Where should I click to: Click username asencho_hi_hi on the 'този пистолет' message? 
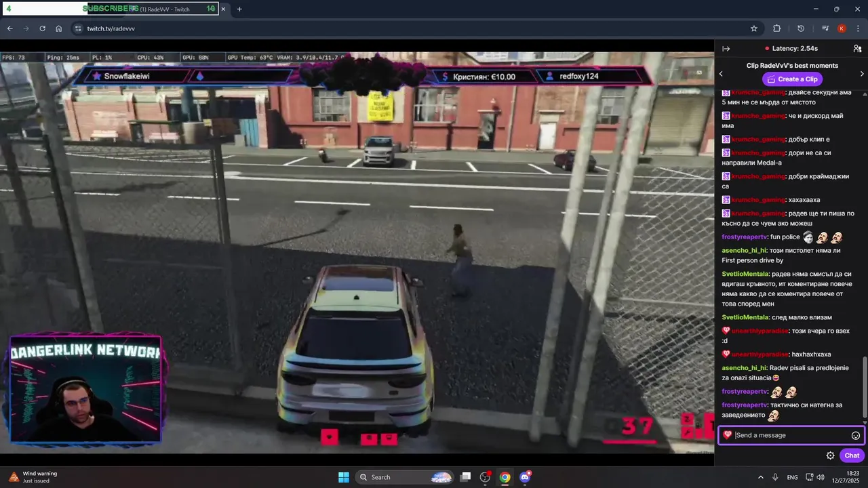pyautogui.click(x=744, y=250)
